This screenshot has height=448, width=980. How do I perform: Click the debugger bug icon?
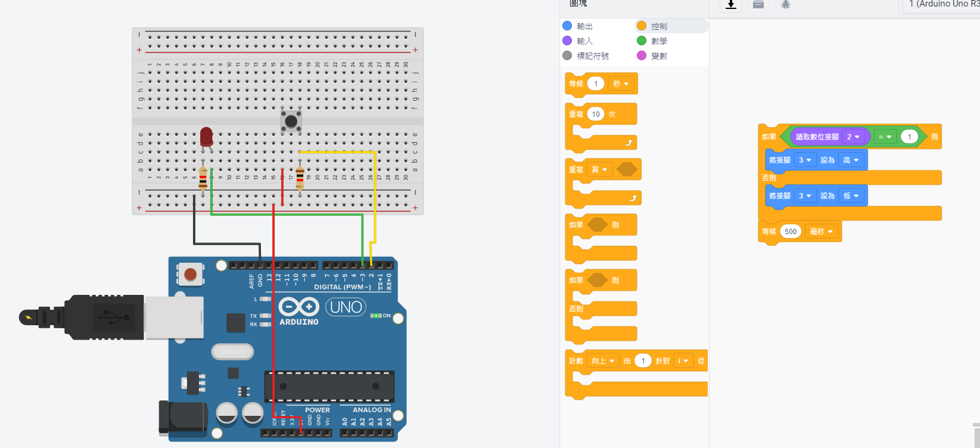click(786, 5)
